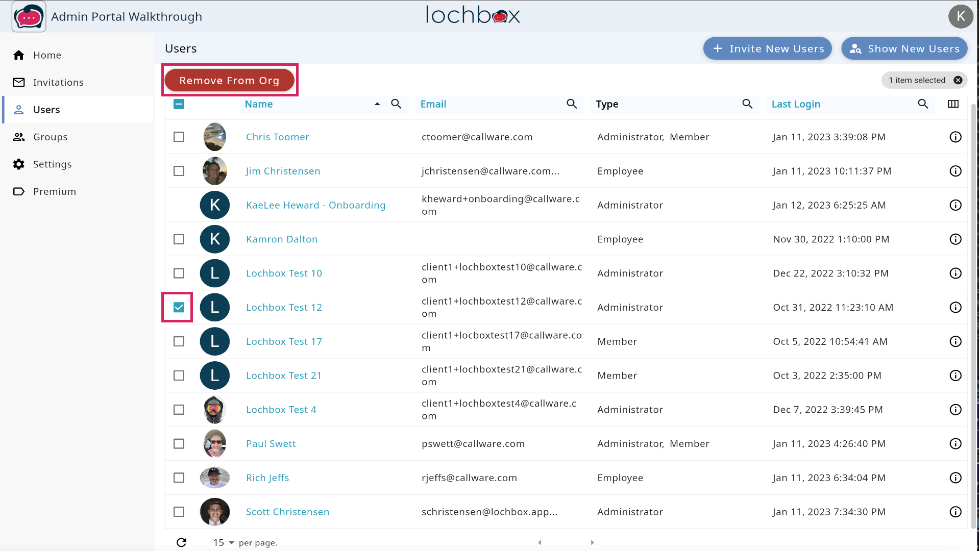Open info icon for Chris Toomer
The width and height of the screenshot is (980, 551).
click(x=955, y=137)
